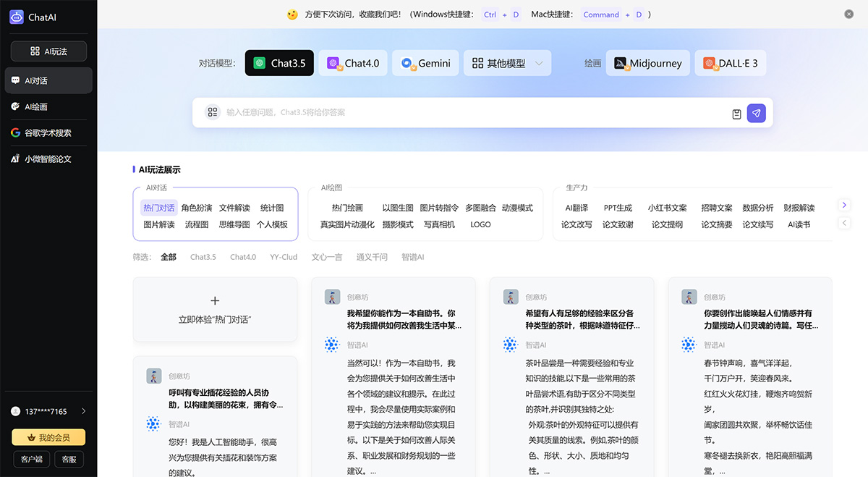The width and height of the screenshot is (868, 477).
Task: Open 我的会员 membership page
Action: coord(48,437)
